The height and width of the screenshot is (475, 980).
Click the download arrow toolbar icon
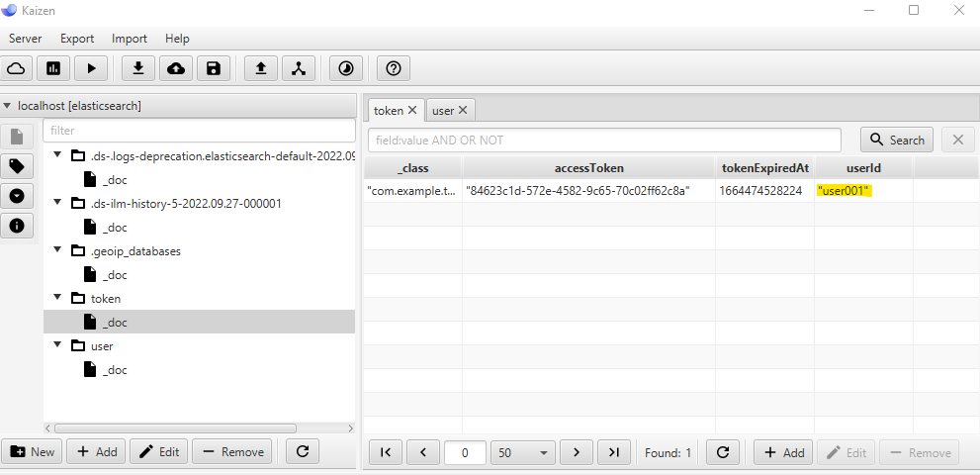(138, 68)
